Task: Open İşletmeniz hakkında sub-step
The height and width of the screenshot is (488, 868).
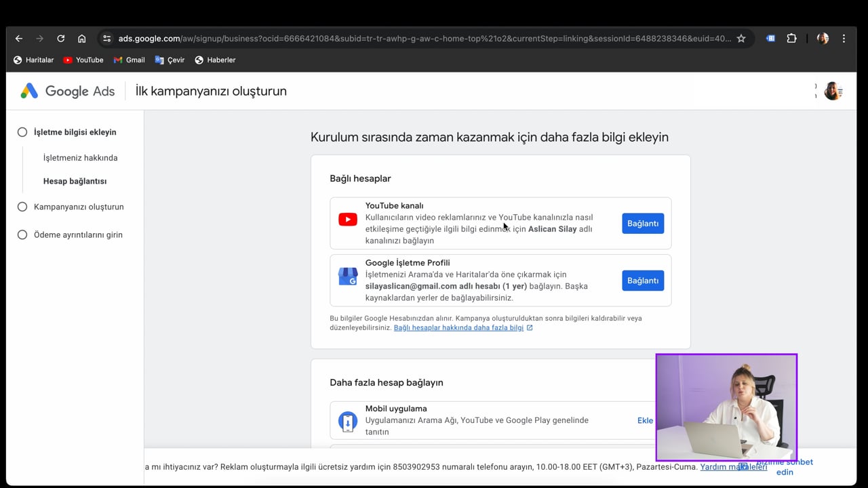Action: point(80,158)
